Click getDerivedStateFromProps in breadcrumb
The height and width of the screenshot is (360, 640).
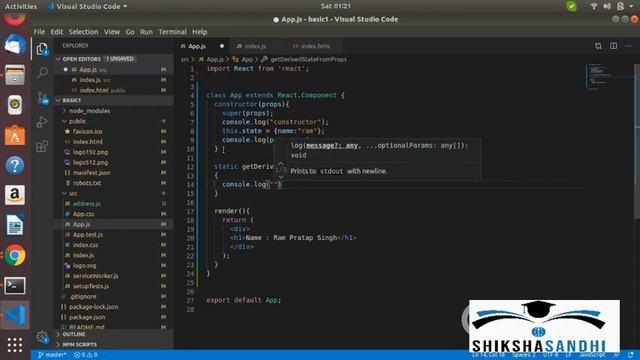tap(308, 59)
